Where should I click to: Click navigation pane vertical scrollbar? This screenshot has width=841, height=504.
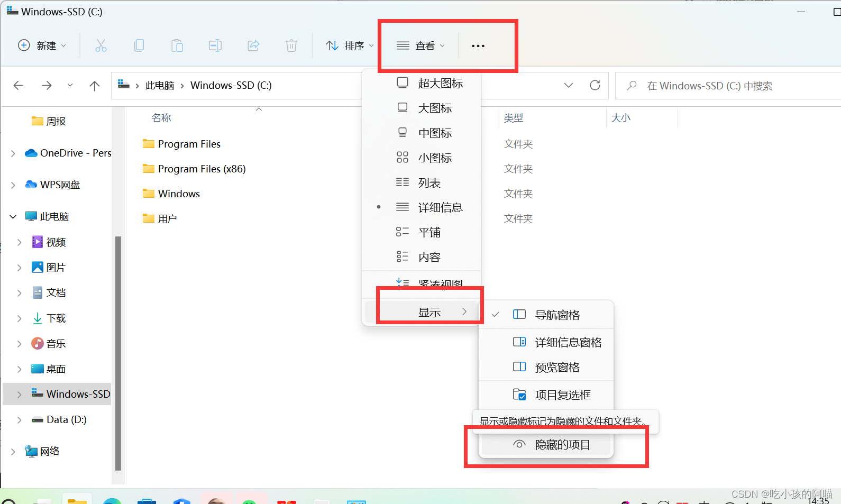[x=118, y=353]
